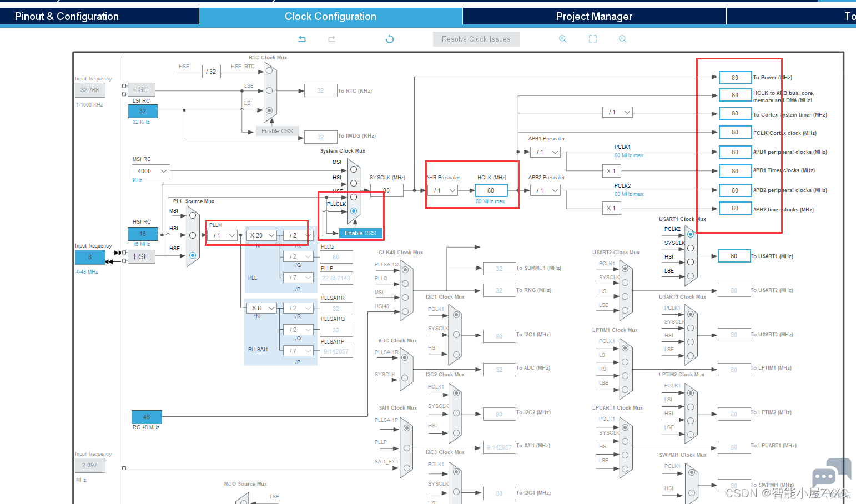Click the HSE oscillator block
The height and width of the screenshot is (504, 856).
pyautogui.click(x=141, y=256)
